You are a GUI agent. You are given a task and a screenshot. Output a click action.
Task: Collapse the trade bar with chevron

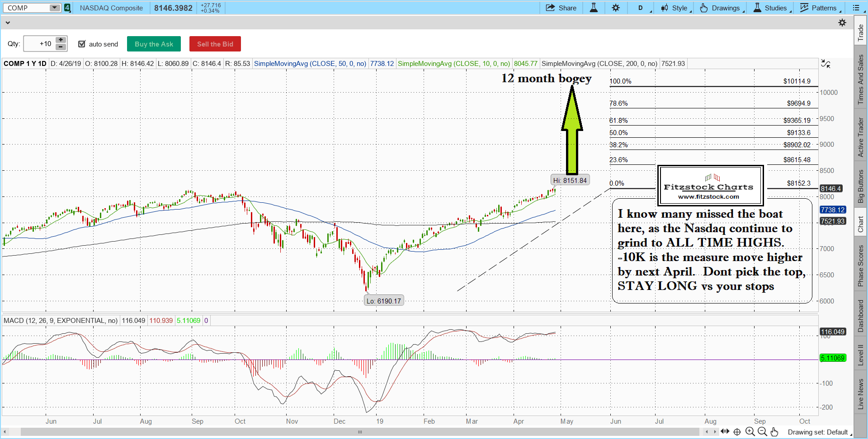[8, 23]
